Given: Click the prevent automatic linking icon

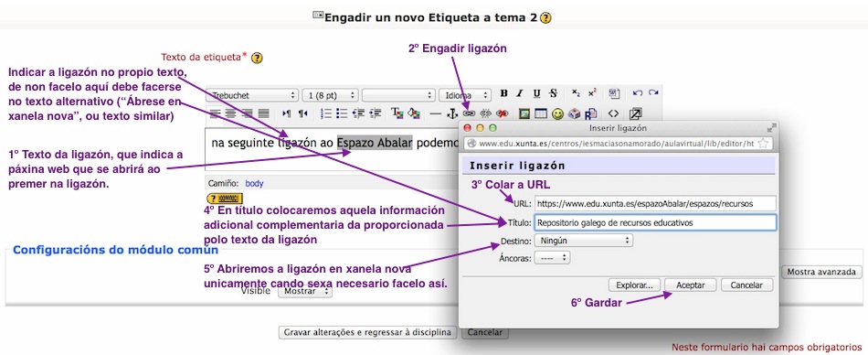Looking at the screenshot, I should point(503,113).
